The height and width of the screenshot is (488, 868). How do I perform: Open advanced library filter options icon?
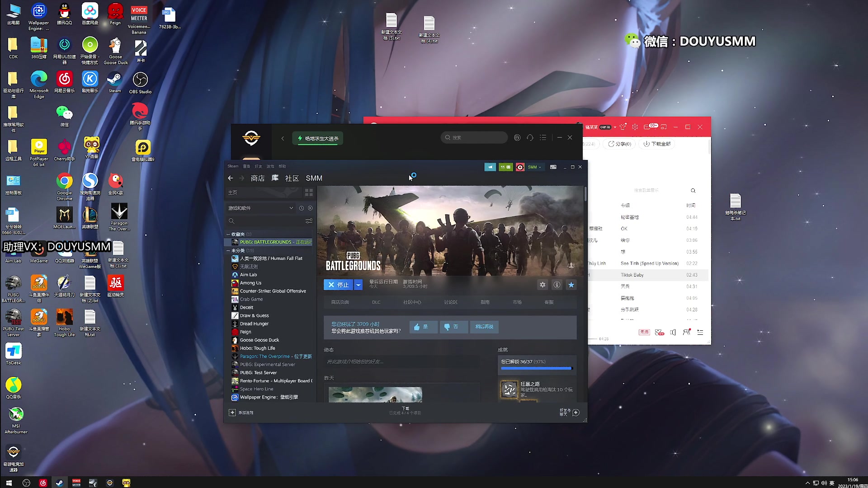pos(309,221)
